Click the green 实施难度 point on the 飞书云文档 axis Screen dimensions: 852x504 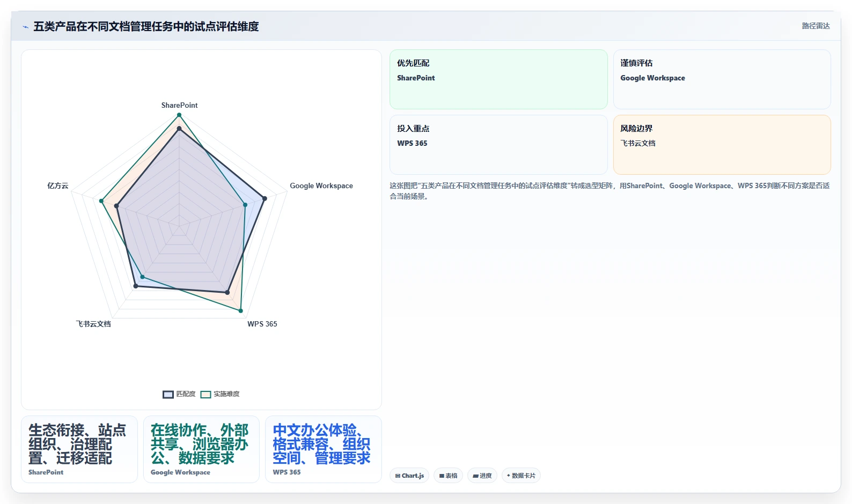(x=142, y=277)
